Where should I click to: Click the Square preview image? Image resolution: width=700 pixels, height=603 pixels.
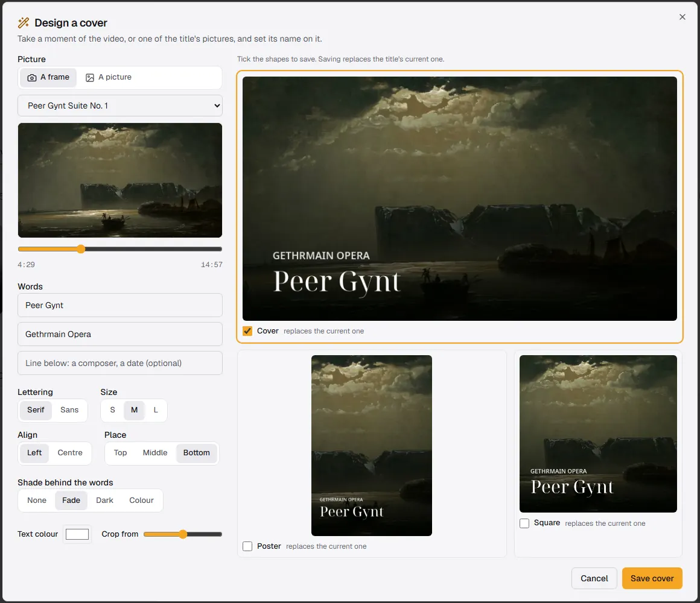pyautogui.click(x=598, y=434)
